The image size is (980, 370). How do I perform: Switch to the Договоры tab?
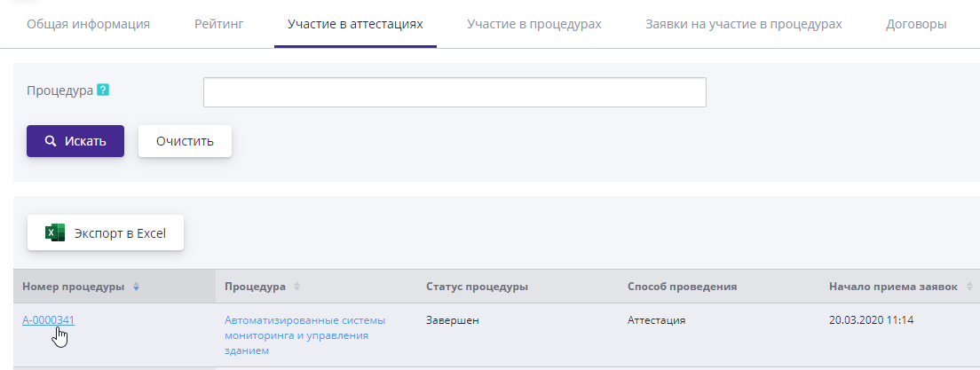pos(916,24)
